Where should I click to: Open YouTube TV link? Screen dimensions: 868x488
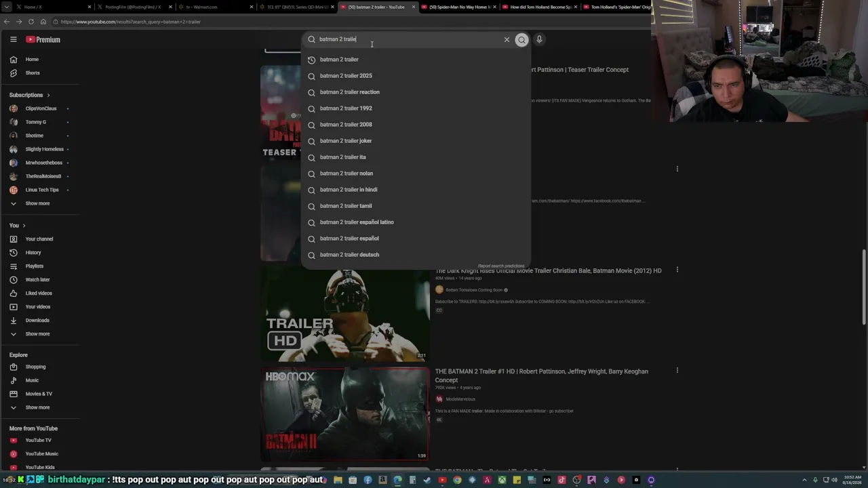tap(39, 441)
